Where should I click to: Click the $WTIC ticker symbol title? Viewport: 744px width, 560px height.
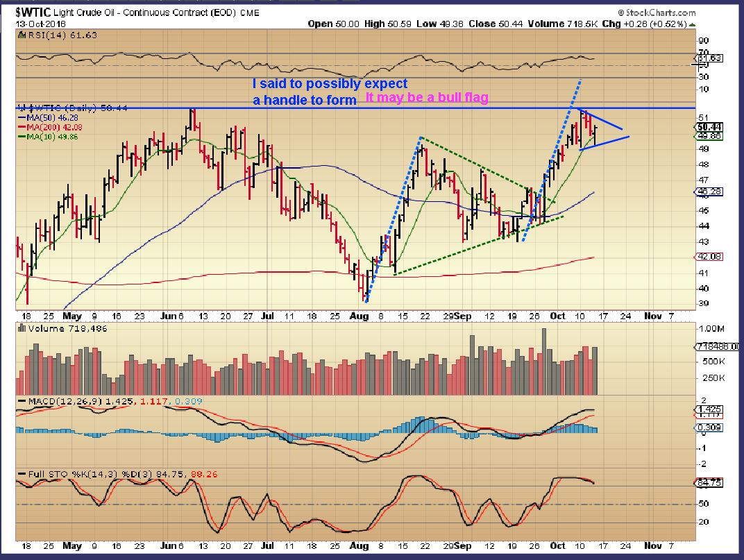[33, 12]
